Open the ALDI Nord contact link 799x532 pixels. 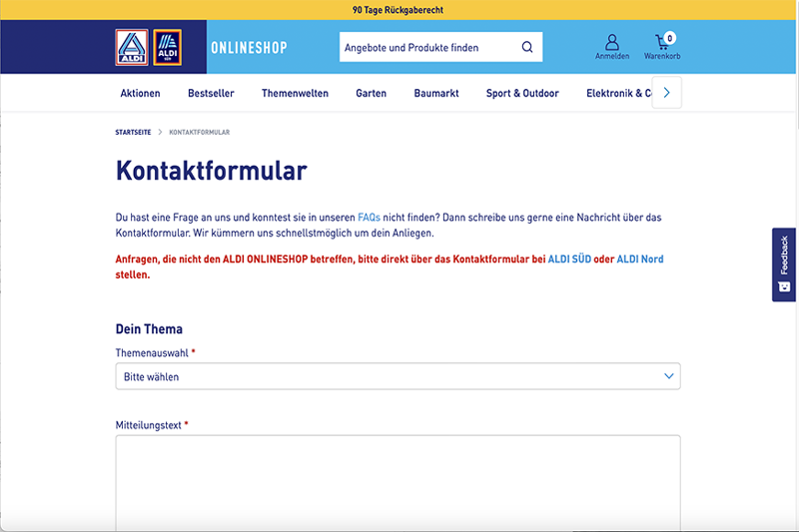coord(640,260)
